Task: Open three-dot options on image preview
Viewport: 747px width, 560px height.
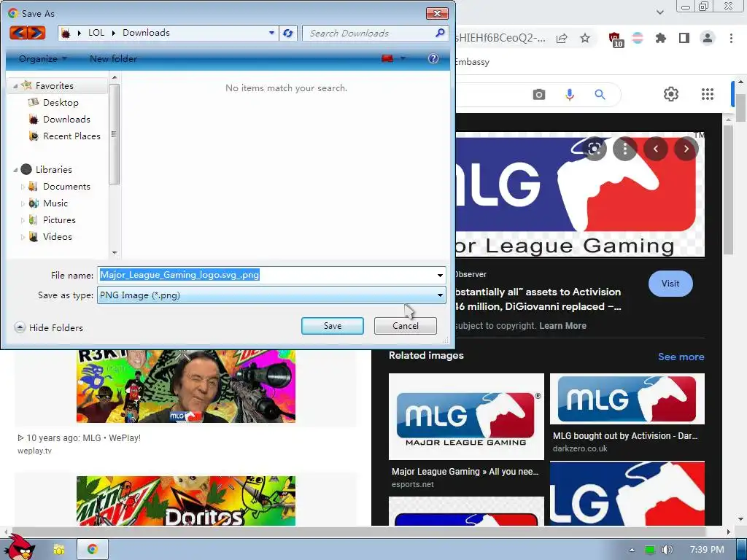Action: (625, 149)
